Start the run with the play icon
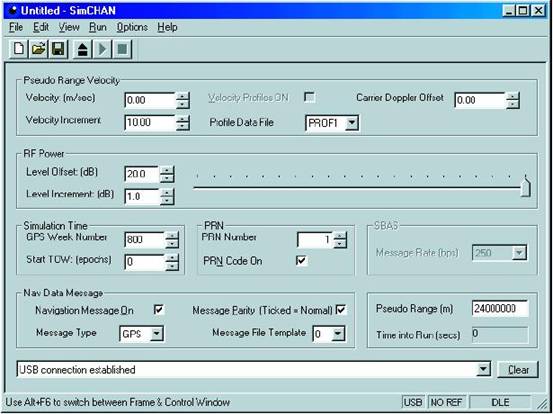The image size is (553, 414). coord(103,49)
